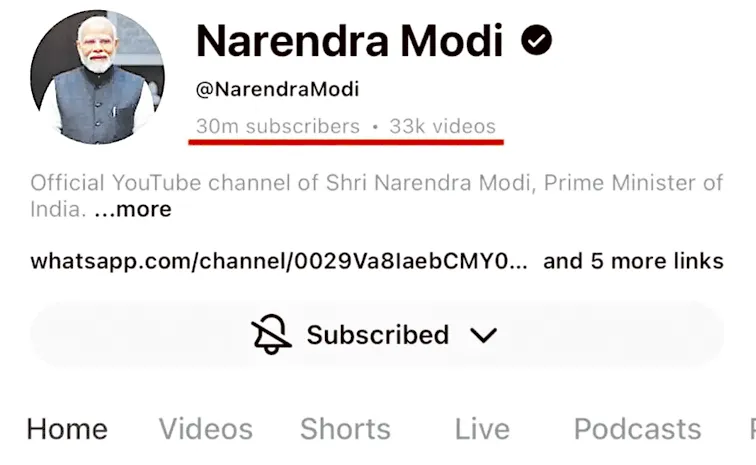Select the Podcasts tab
Image resolution: width=756 pixels, height=465 pixels.
point(637,429)
